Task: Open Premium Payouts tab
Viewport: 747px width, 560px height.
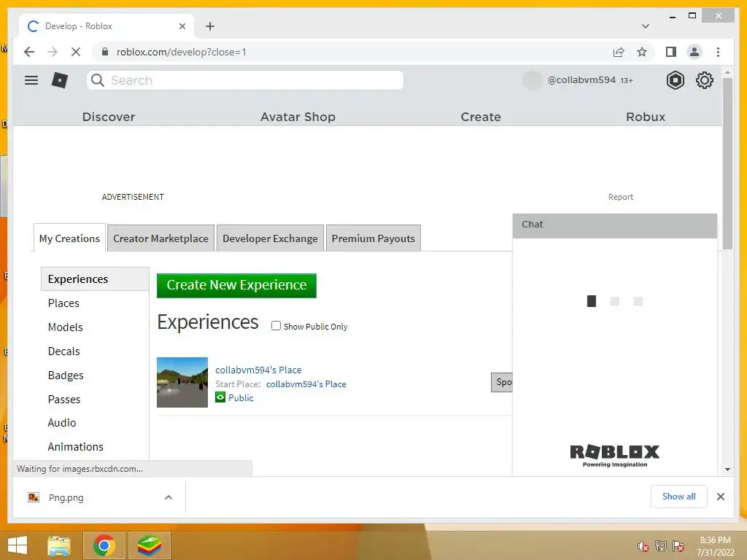Action: (373, 238)
